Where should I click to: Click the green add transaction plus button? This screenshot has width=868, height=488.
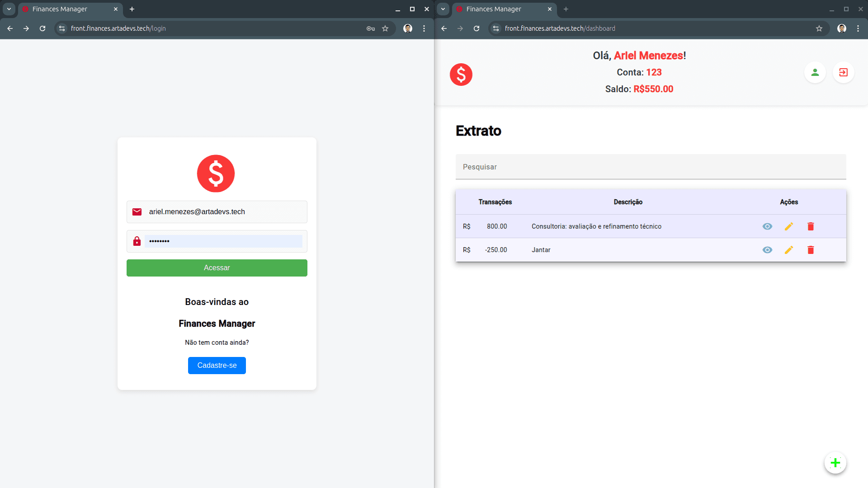(835, 463)
